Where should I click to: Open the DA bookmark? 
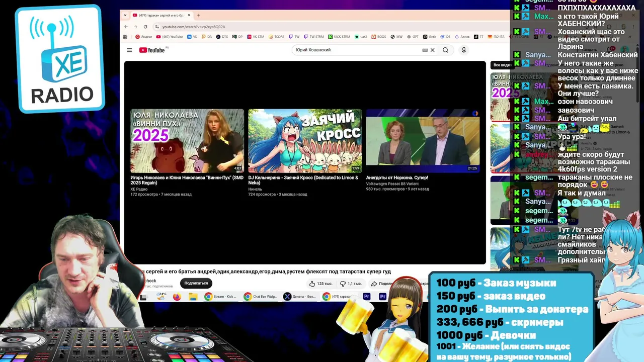207,37
